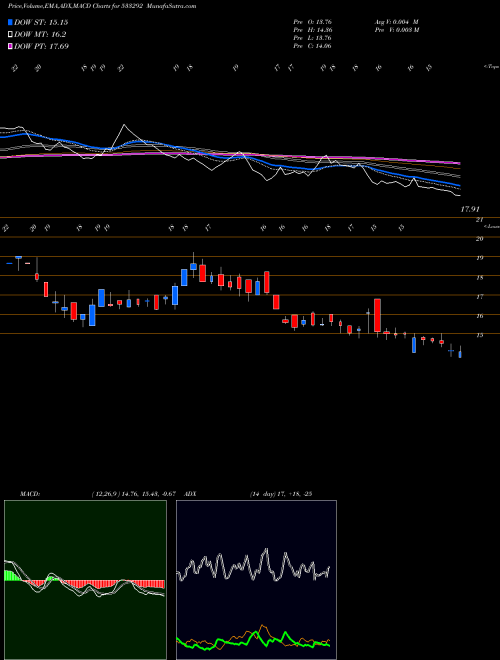Open the dark blue ADX indicator chart panel
The width and height of the screenshot is (500, 660).
(256, 580)
